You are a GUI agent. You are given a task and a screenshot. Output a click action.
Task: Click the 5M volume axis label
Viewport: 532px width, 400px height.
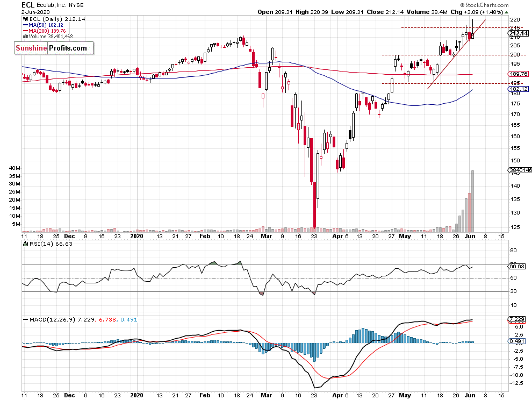coord(16,224)
